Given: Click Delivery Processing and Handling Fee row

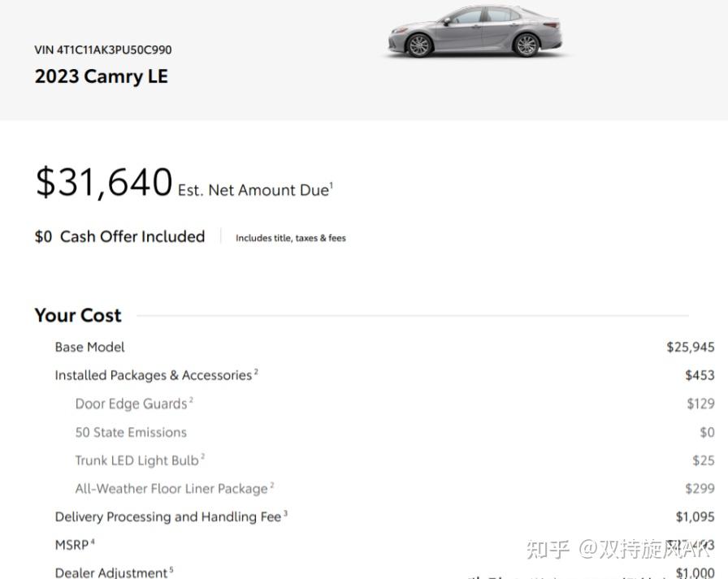Looking at the screenshot, I should [x=384, y=516].
